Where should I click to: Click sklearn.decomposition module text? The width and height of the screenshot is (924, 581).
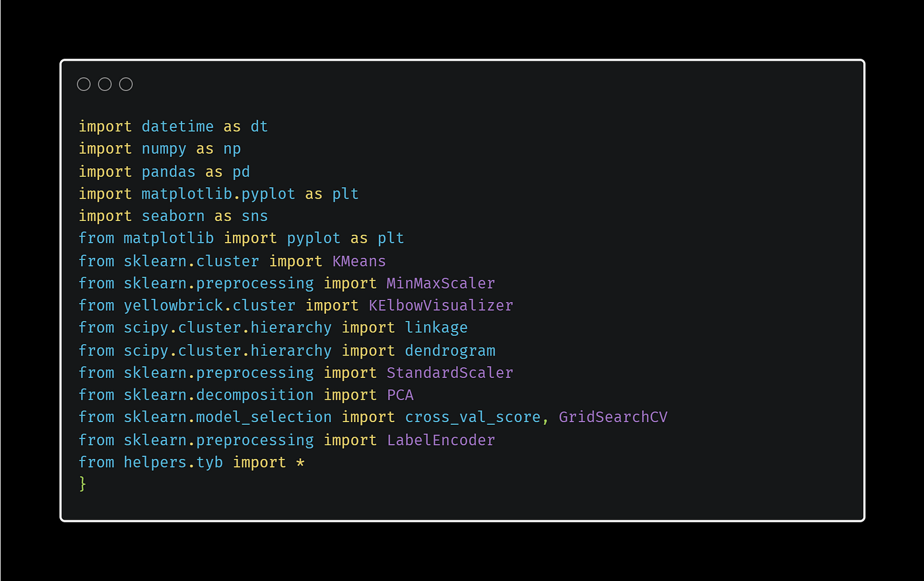(219, 396)
